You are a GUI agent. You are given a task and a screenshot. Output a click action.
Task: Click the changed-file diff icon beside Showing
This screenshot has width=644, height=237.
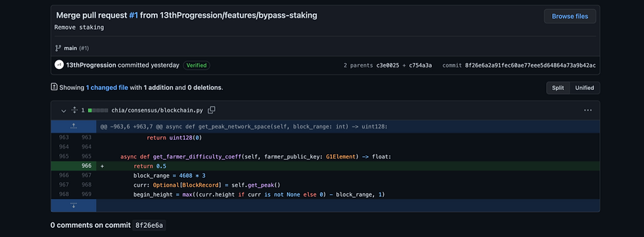[54, 87]
